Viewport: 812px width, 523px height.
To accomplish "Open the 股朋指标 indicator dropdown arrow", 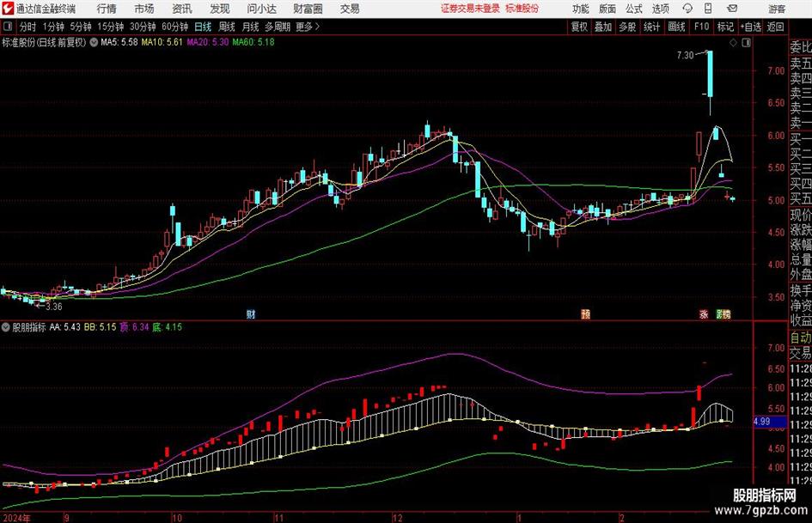I will click(x=6, y=326).
